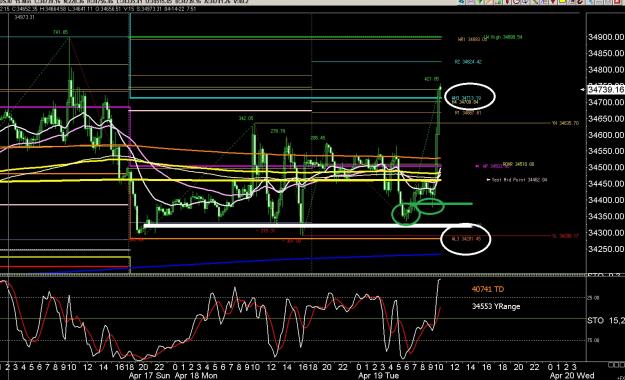The width and height of the screenshot is (625, 380).
Task: Select the 34450.00 price axis label
Action: (606, 184)
